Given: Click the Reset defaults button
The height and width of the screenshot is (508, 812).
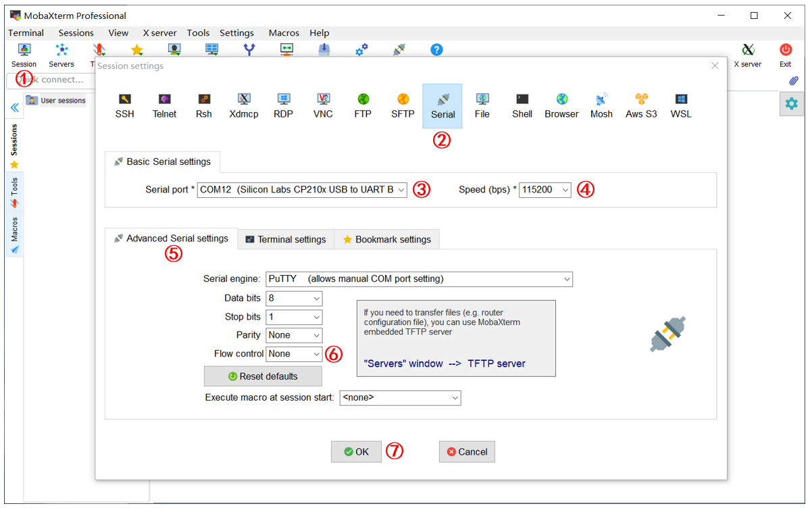Looking at the screenshot, I should click(263, 376).
